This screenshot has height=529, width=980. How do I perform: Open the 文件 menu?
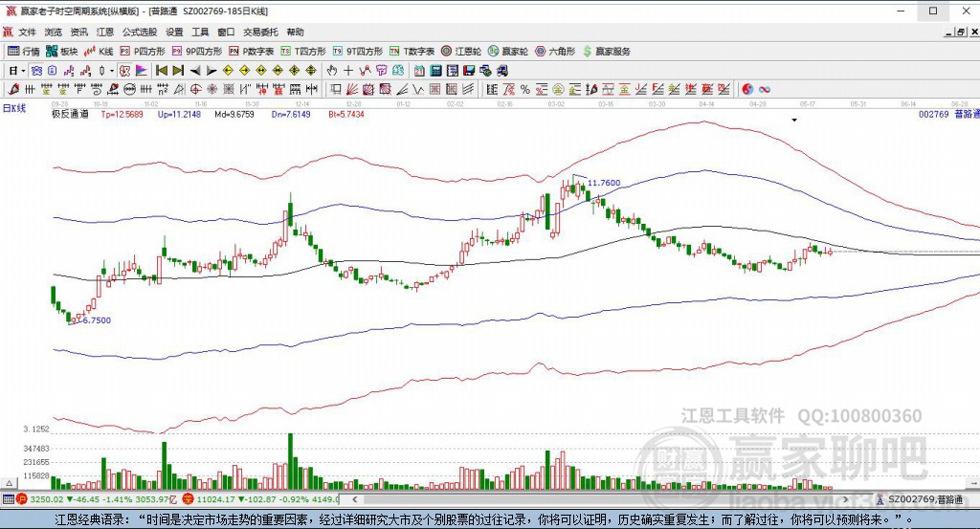coord(27,32)
